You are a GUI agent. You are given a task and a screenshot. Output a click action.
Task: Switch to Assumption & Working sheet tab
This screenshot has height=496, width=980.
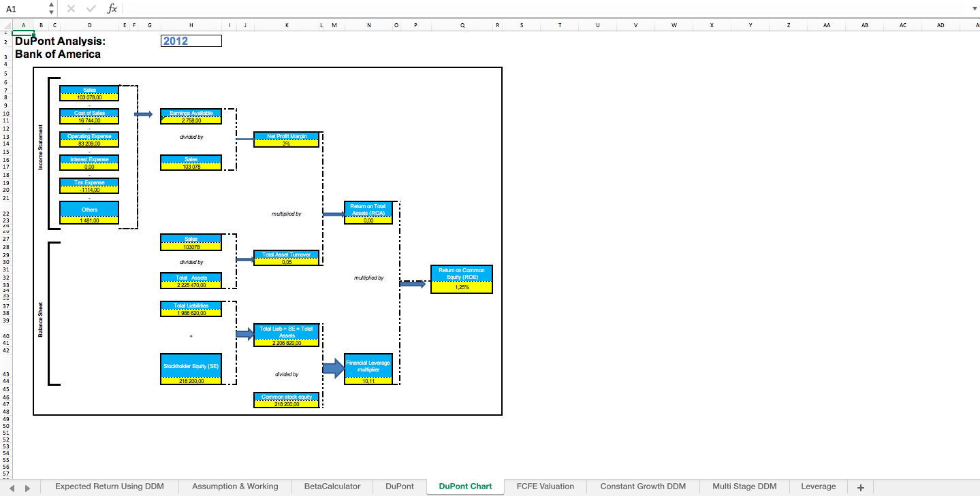coord(235,486)
